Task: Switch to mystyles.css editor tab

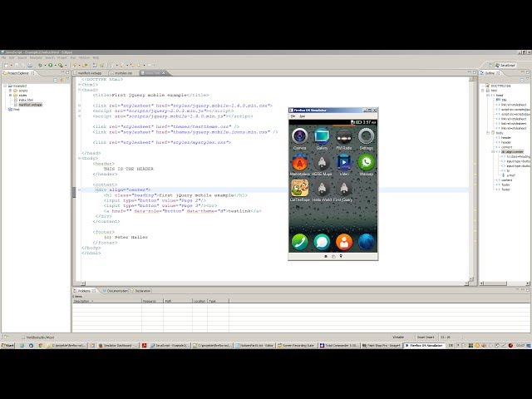Action: pos(123,73)
